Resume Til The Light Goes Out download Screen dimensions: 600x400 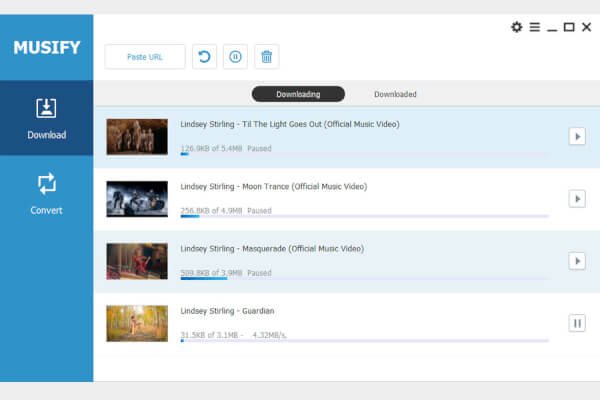(x=577, y=137)
